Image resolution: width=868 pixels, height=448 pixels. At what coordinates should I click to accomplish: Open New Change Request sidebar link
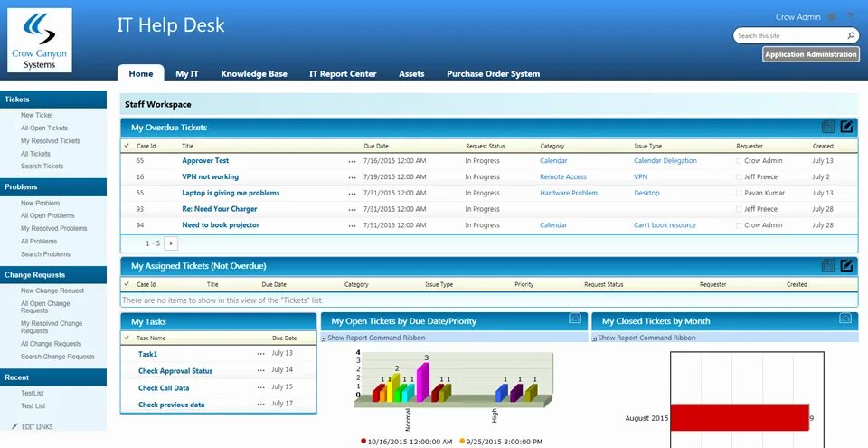tap(52, 291)
